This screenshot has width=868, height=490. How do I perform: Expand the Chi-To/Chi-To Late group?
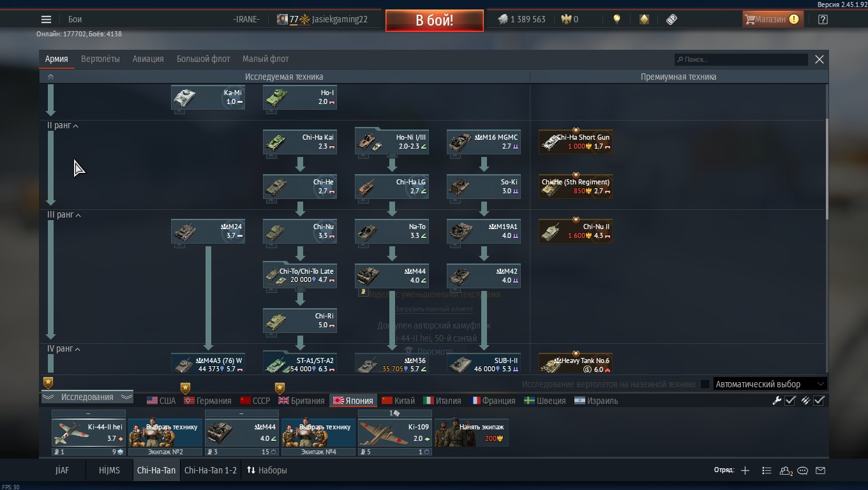pyautogui.click(x=300, y=276)
